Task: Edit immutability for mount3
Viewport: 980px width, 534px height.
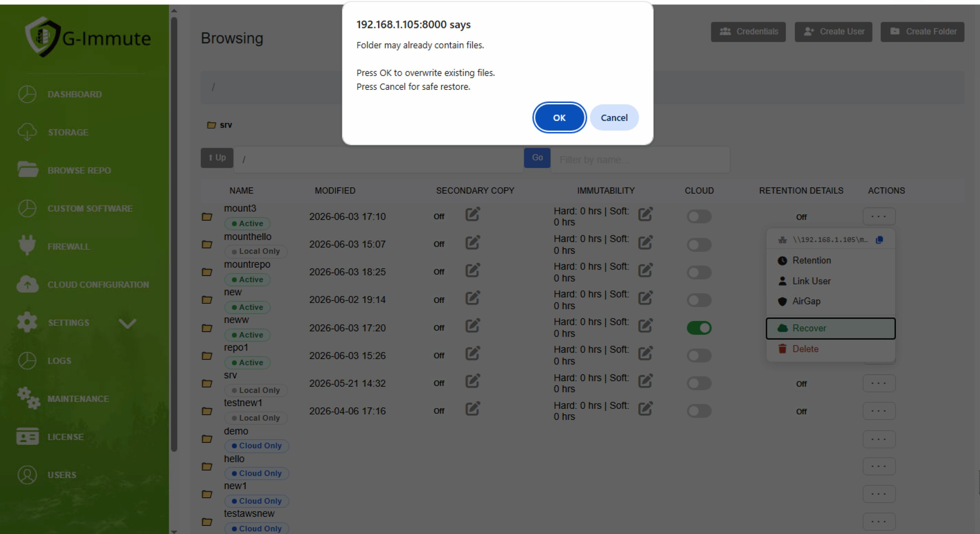Action: 645,214
